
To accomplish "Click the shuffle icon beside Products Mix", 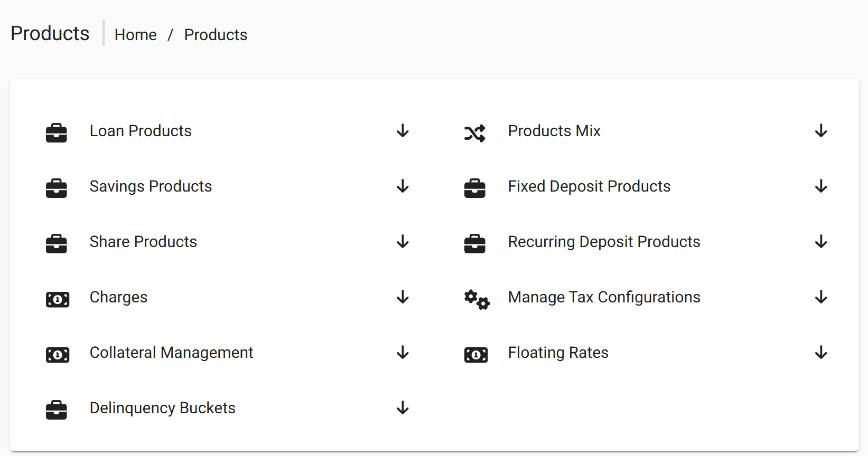I will tap(475, 133).
